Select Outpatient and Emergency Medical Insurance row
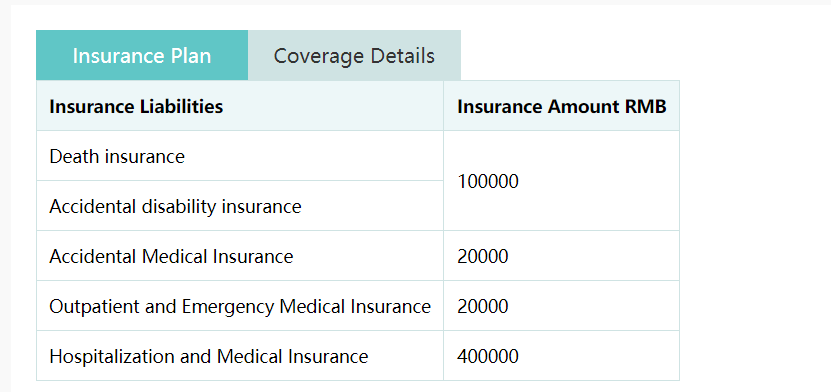Viewport: 831px width, 392px height. pyautogui.click(x=358, y=306)
